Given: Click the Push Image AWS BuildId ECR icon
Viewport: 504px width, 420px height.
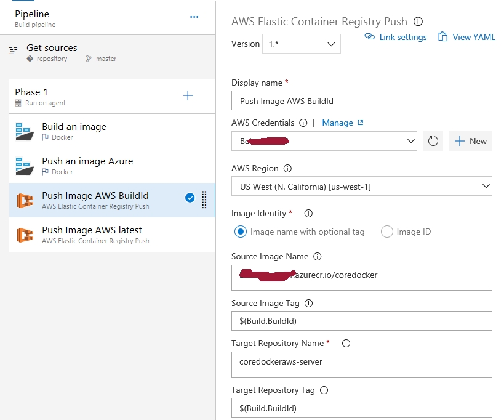Looking at the screenshot, I should pyautogui.click(x=25, y=201).
